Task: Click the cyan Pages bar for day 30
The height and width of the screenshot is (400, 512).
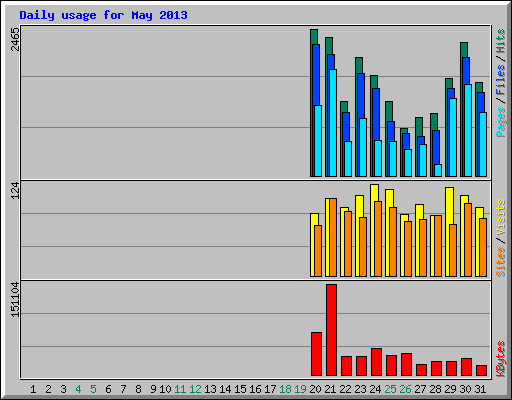Action: tap(468, 130)
